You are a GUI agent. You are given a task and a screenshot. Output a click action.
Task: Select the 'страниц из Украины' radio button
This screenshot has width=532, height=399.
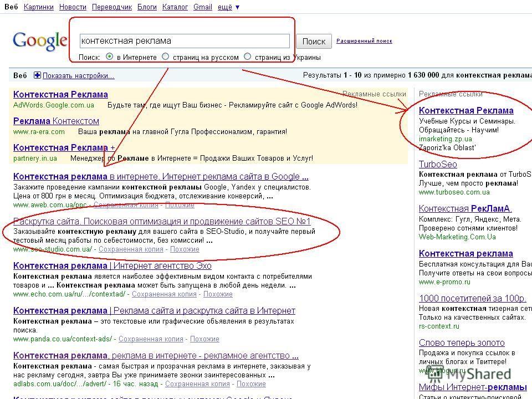tap(247, 57)
